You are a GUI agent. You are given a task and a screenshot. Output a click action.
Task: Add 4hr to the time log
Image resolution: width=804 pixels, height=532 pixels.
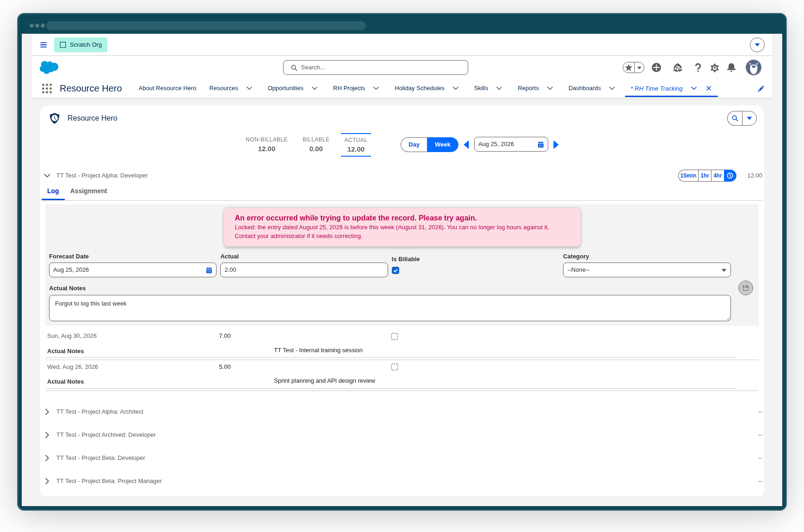(x=717, y=176)
